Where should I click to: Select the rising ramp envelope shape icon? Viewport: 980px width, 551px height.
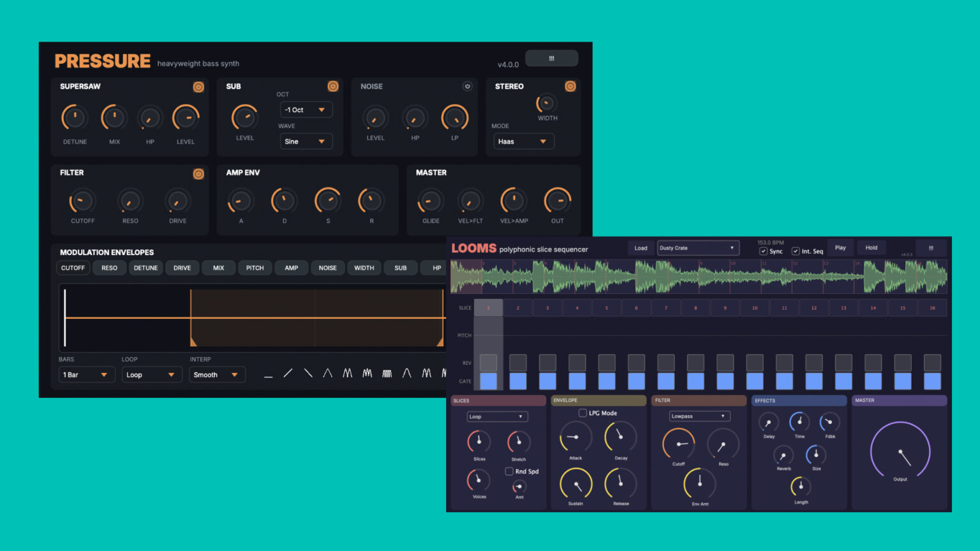click(288, 373)
